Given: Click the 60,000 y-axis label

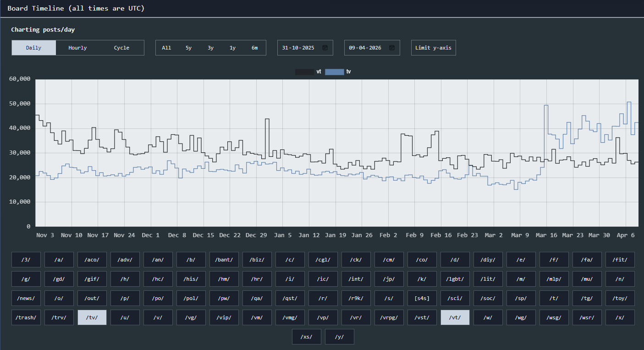Looking at the screenshot, I should [x=20, y=79].
